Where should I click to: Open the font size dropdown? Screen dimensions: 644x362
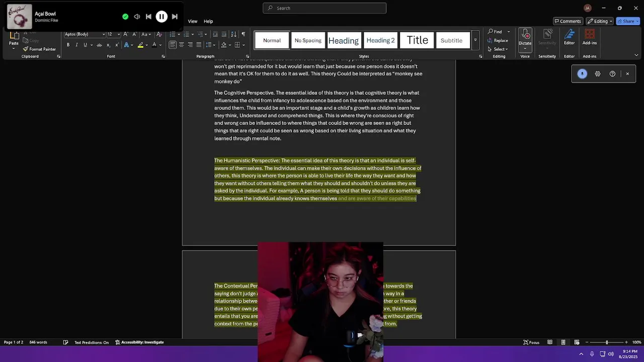[x=118, y=34]
